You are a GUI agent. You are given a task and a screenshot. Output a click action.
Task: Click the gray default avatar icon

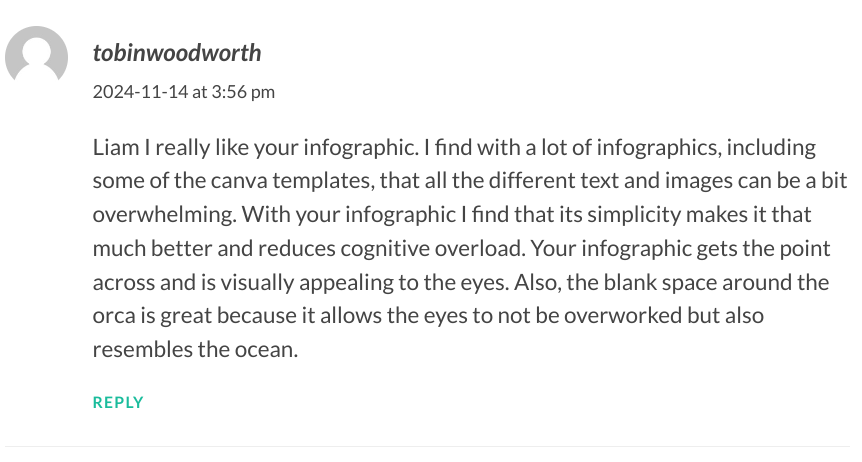pyautogui.click(x=36, y=57)
